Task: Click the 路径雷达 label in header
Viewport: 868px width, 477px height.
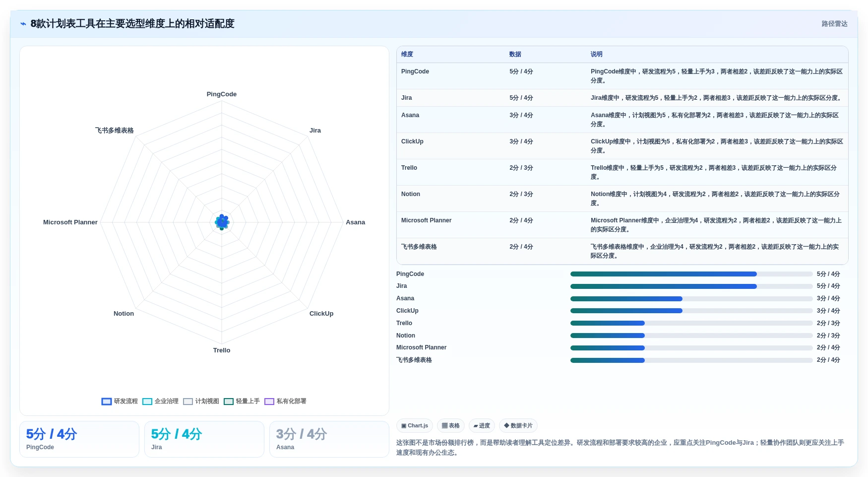Action: coord(834,24)
